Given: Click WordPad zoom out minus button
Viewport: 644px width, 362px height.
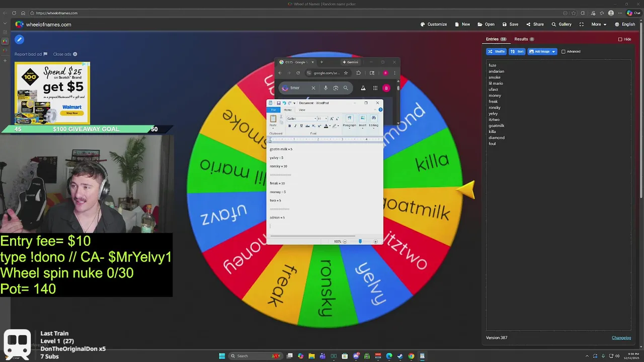Looking at the screenshot, I should [x=345, y=241].
